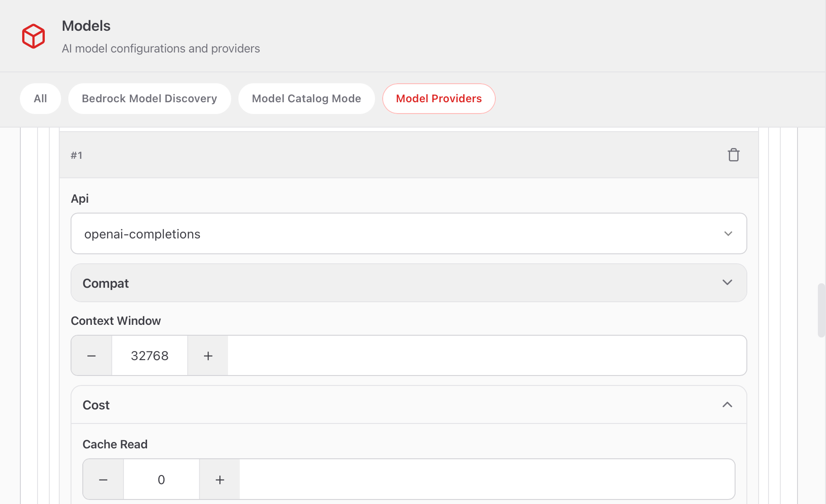Expand the Compat section by its title
Image resolution: width=826 pixels, height=504 pixels.
(x=106, y=284)
